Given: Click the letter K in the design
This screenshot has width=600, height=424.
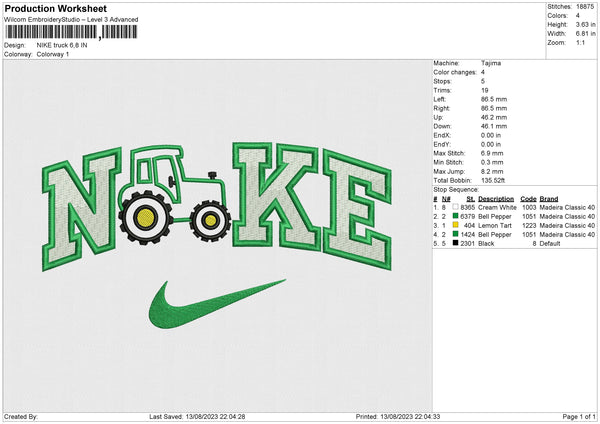Looking at the screenshot, I should click(275, 196).
